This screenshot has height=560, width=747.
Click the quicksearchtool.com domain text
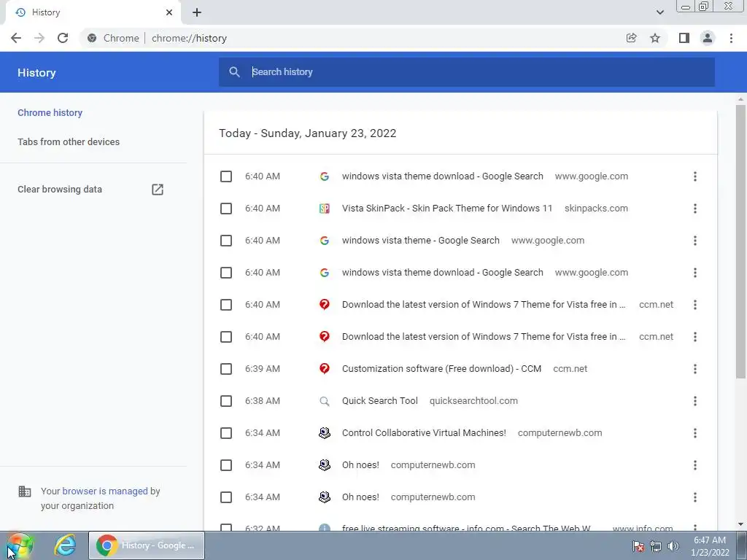(x=473, y=401)
